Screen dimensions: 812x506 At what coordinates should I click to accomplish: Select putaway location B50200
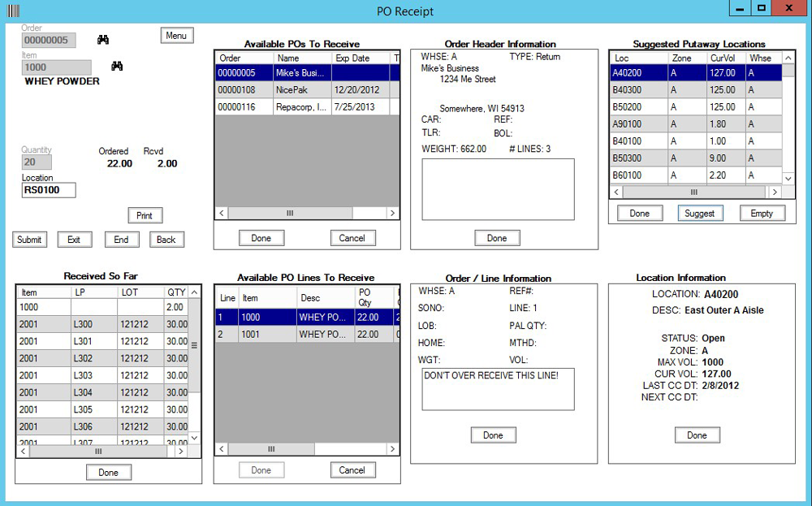tap(696, 106)
